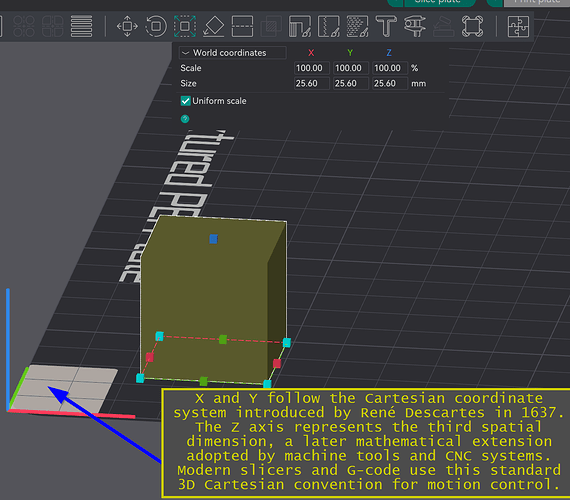Select the Support painting tool
570x500 pixels.
(x=300, y=26)
